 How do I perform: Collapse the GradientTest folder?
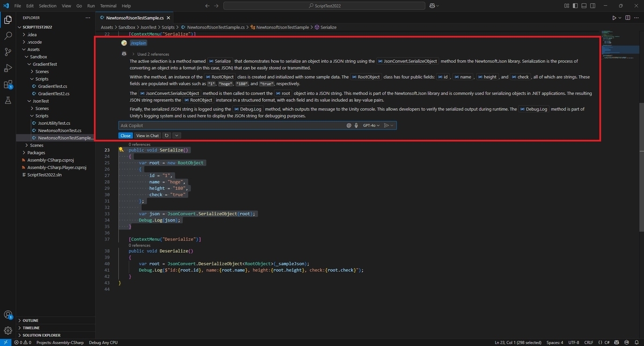coord(56,64)
